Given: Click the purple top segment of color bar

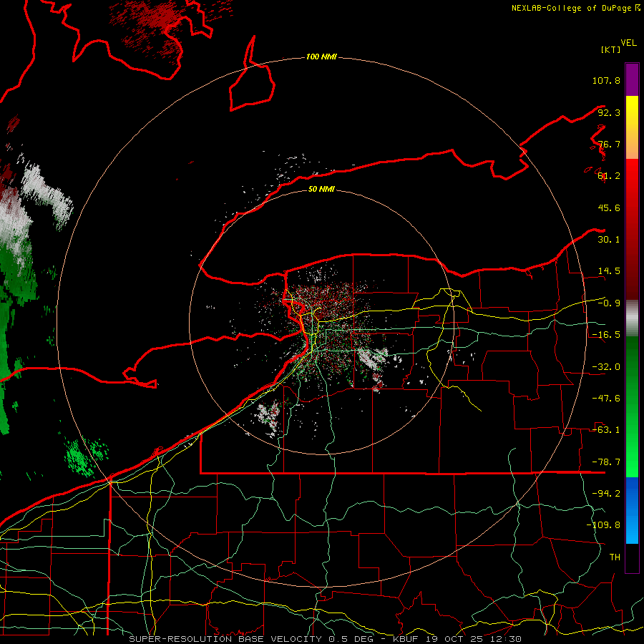Looking at the screenshot, I should [x=632, y=79].
